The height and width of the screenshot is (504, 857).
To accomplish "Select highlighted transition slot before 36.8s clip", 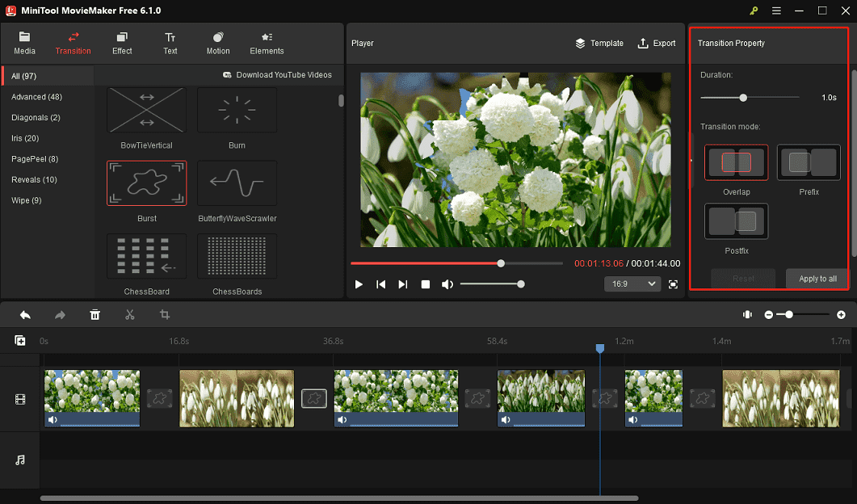I will pos(314,398).
